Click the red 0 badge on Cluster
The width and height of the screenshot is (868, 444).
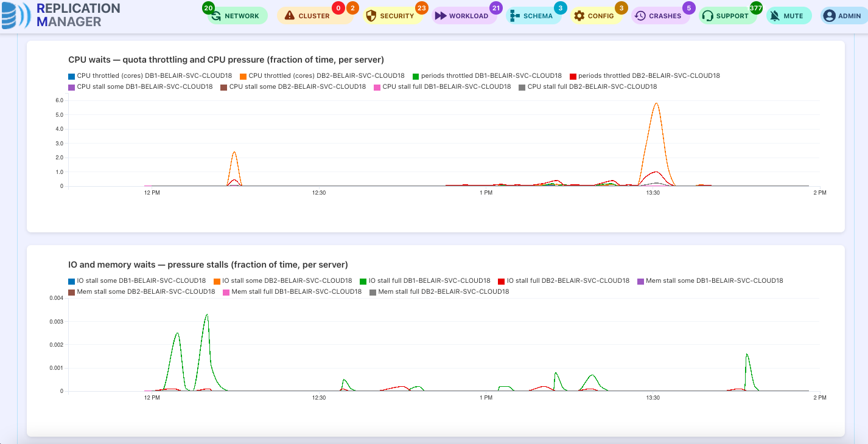coord(338,8)
